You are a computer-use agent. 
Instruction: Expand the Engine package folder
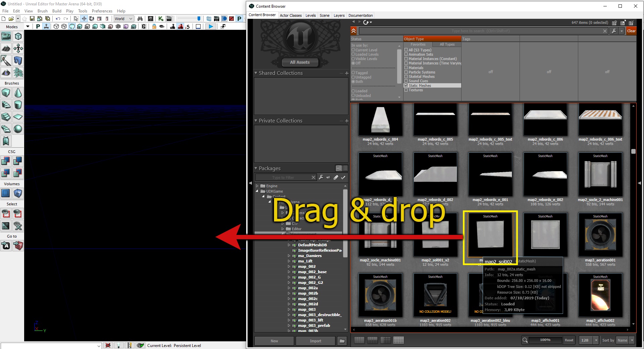pos(257,186)
